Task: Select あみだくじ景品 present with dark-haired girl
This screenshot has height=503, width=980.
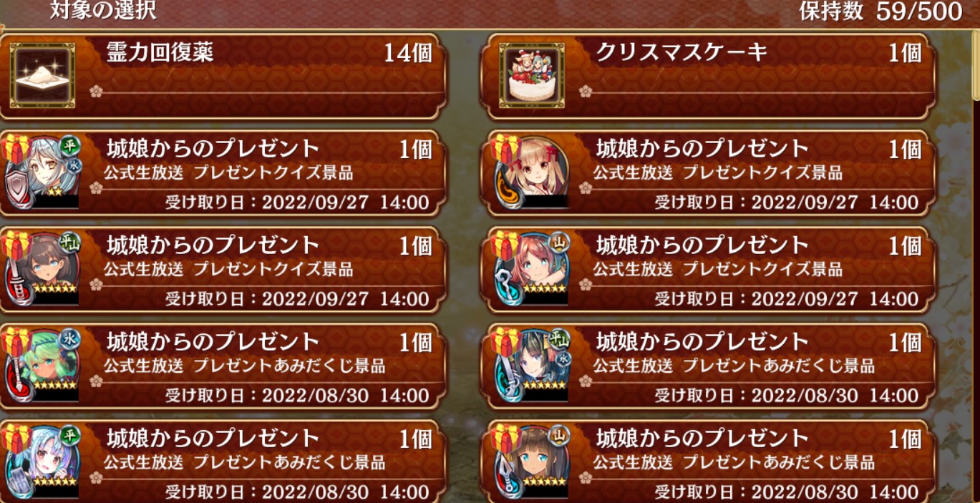Action: [712, 366]
